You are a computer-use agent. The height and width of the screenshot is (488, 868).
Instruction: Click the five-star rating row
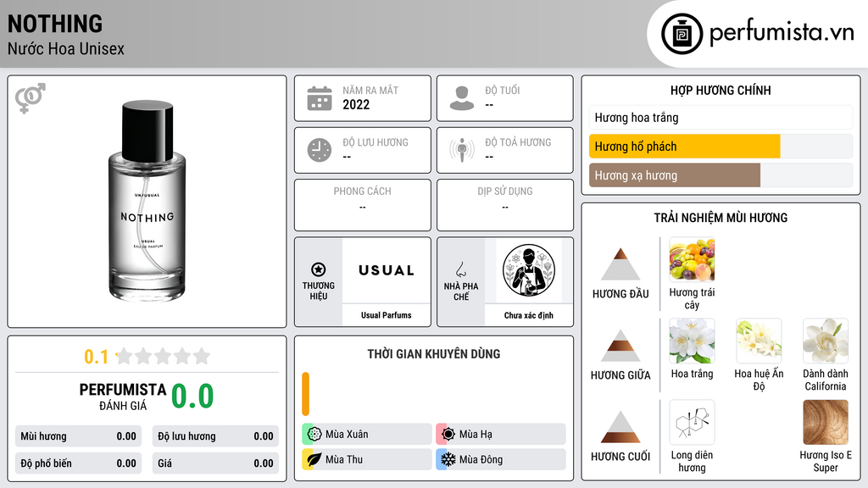[164, 356]
